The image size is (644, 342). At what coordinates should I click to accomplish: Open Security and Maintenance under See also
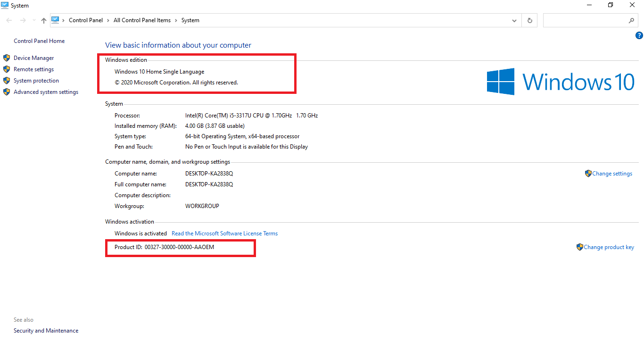tap(46, 331)
